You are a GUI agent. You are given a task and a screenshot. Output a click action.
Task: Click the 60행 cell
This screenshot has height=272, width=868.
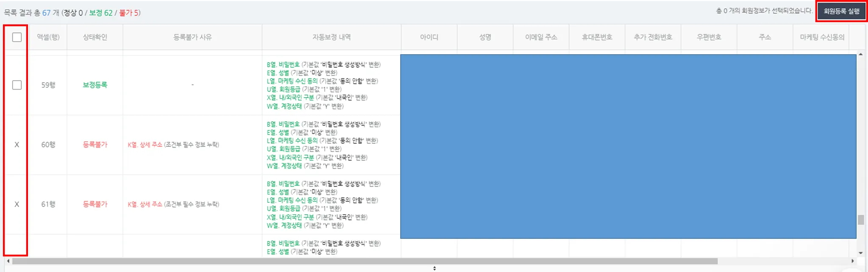48,145
